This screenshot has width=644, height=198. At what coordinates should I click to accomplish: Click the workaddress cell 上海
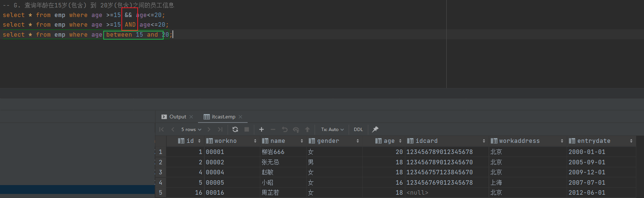point(527,183)
